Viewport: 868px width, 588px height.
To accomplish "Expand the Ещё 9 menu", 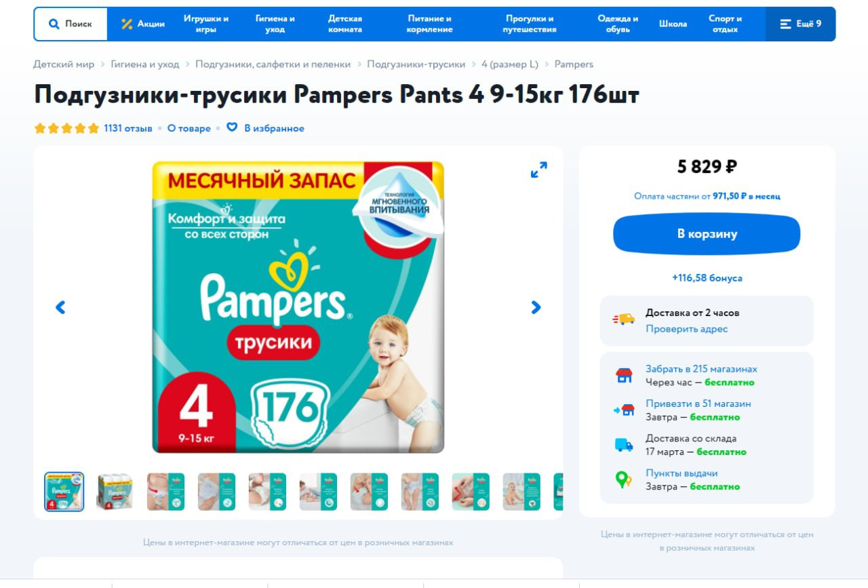I will tap(801, 24).
